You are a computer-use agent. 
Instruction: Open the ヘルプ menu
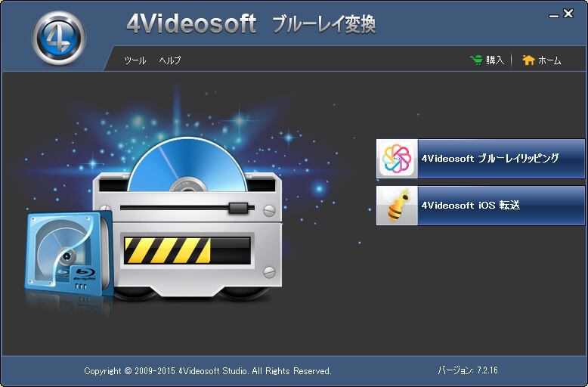click(x=170, y=60)
